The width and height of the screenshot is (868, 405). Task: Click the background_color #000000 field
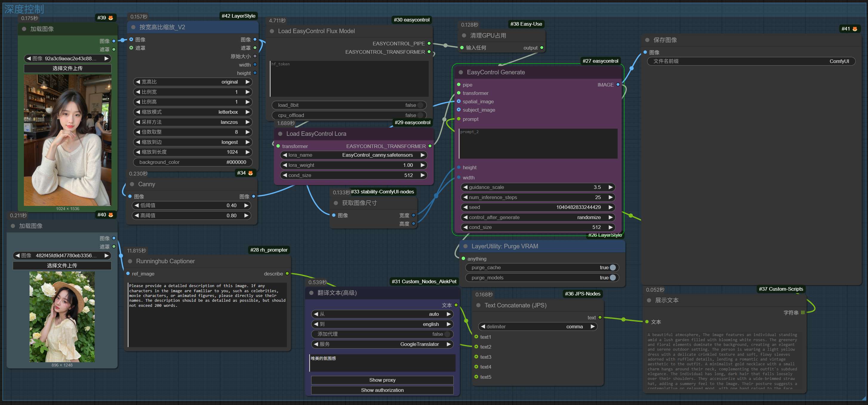click(193, 162)
